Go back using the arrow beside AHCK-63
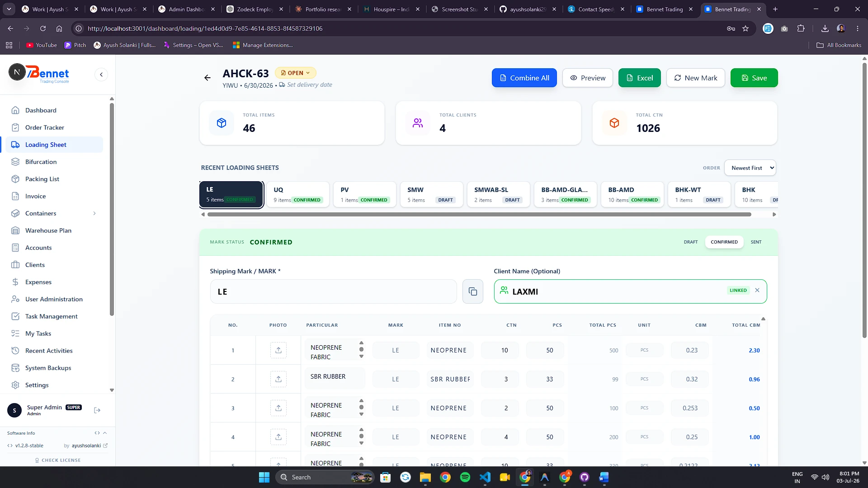 208,78
